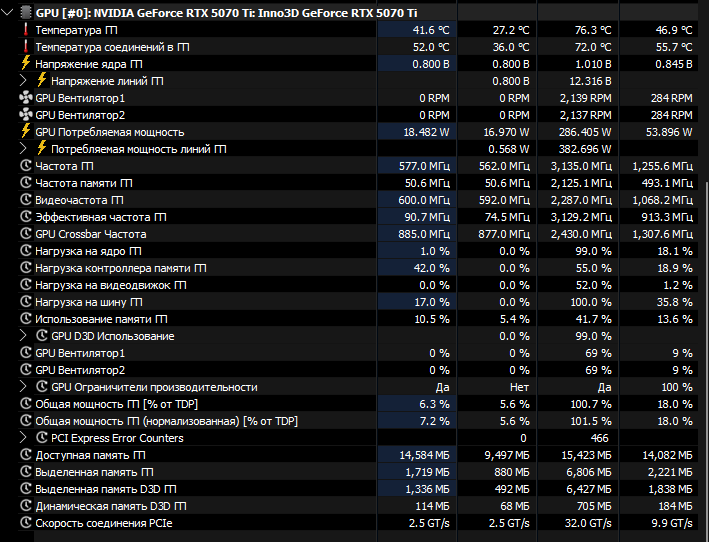The image size is (709, 542).
Task: Click clock icon beside Скорость соединения PCIe
Action: pos(26,522)
